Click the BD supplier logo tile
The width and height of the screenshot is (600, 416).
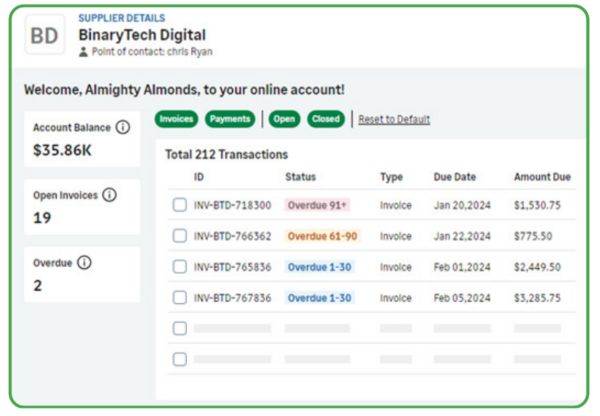[x=44, y=34]
